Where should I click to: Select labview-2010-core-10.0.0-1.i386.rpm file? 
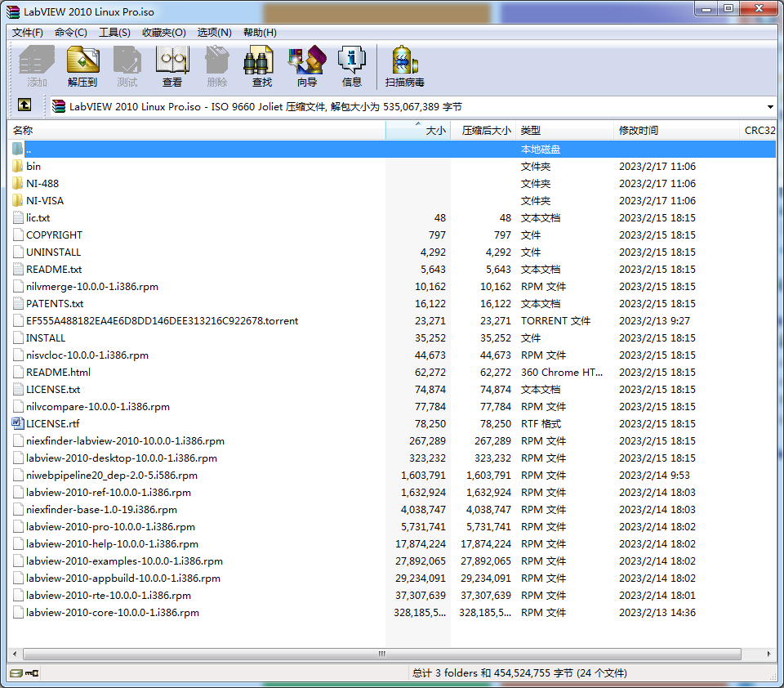113,613
